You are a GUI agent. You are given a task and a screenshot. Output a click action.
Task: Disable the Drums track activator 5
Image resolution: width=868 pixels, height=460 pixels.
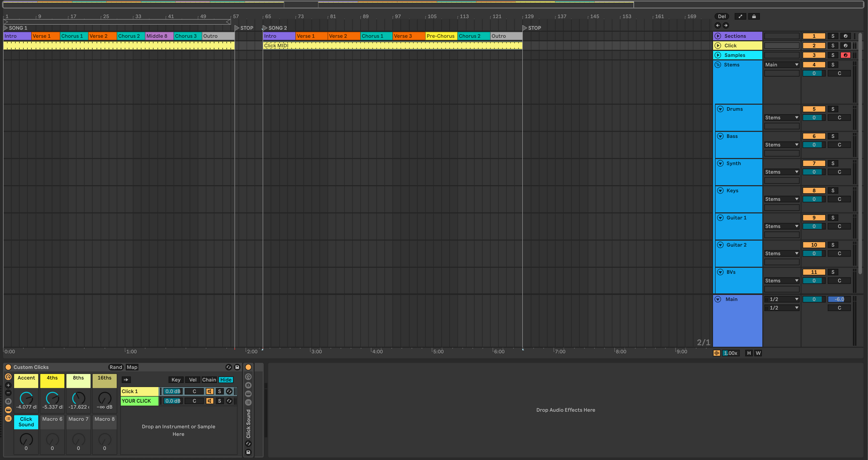814,109
